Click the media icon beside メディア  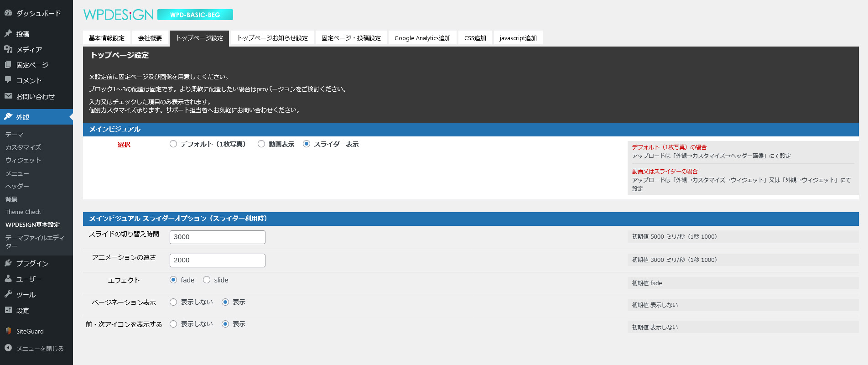tap(8, 49)
